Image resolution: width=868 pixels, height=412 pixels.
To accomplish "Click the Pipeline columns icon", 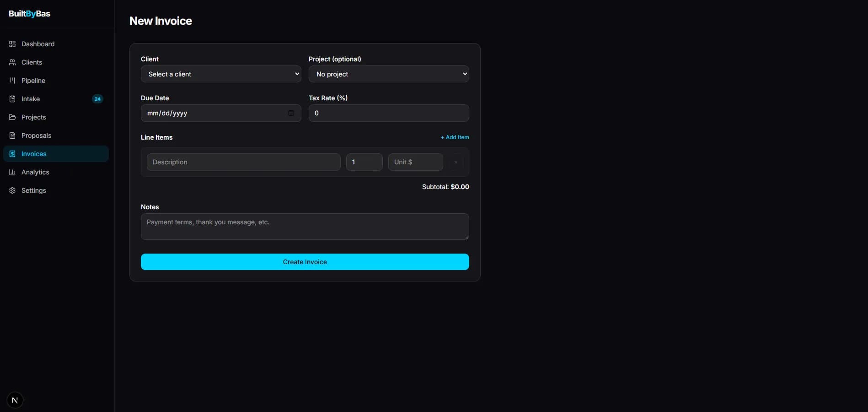I will coord(12,81).
